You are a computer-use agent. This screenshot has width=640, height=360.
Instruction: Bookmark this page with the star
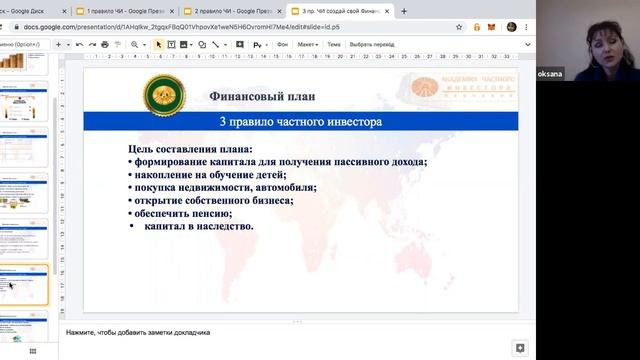click(459, 27)
